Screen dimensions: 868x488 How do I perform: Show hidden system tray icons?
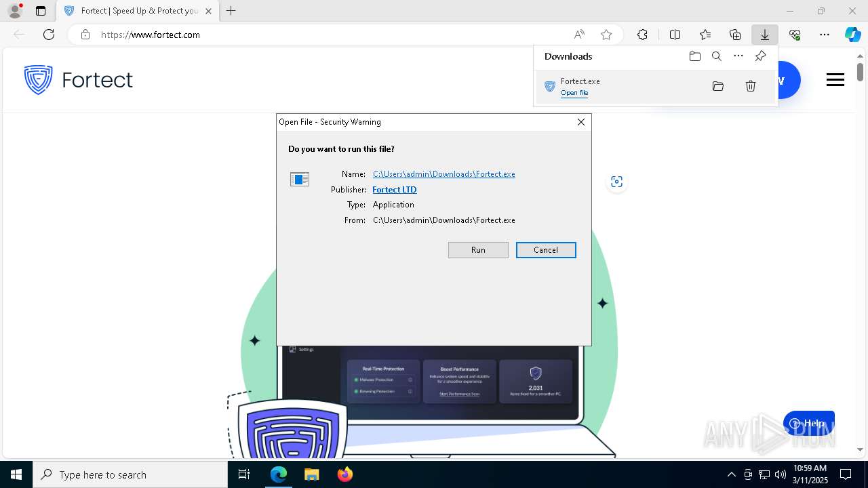[731, 474]
